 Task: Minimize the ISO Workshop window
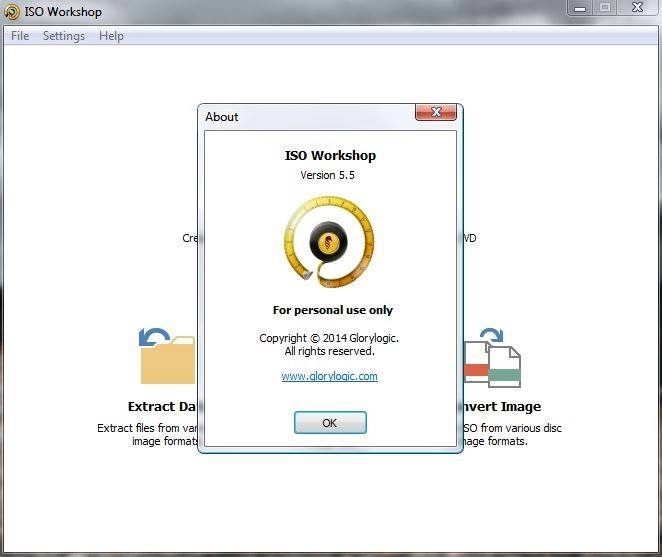point(581,8)
